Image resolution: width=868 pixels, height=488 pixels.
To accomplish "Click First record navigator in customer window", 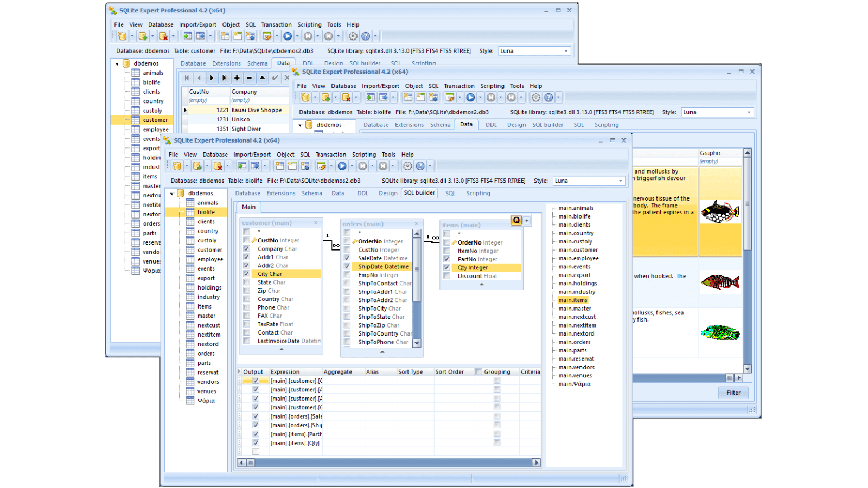I will (187, 78).
